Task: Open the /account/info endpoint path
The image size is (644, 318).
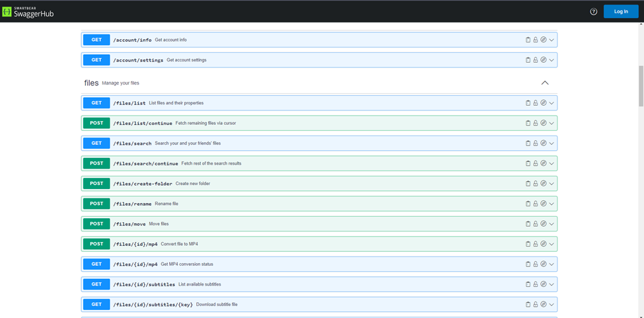Action: point(132,40)
